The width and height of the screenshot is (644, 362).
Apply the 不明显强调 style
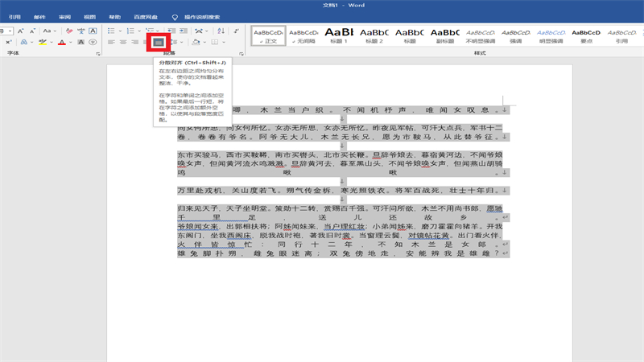pyautogui.click(x=480, y=35)
